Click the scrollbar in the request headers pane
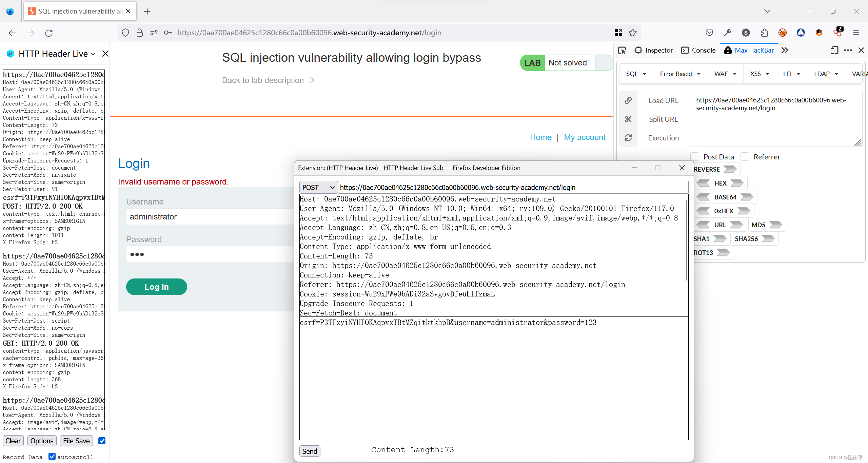 pyautogui.click(x=686, y=241)
